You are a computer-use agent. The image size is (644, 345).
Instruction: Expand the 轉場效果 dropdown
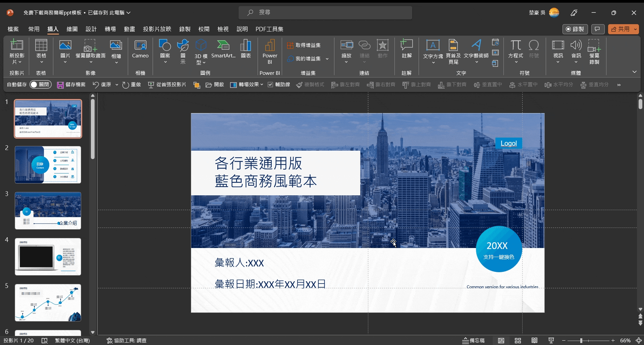click(x=262, y=85)
